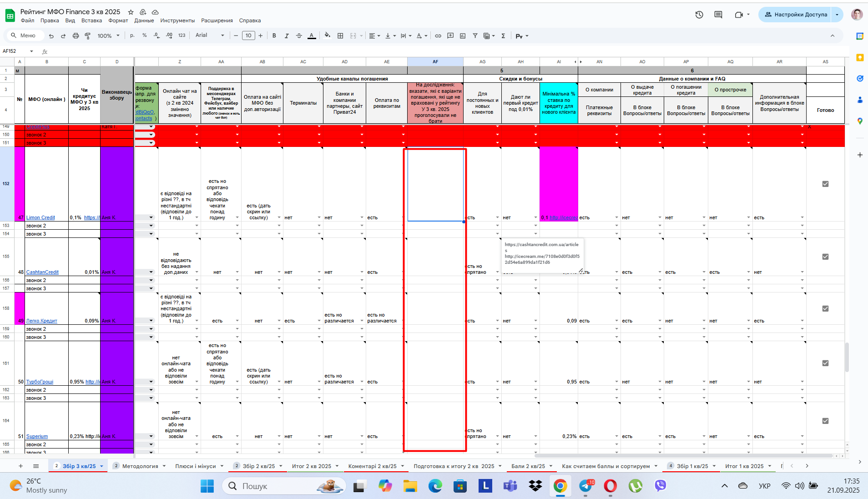Open the fill color bucket tool
Image resolution: width=868 pixels, height=499 pixels.
point(328,35)
